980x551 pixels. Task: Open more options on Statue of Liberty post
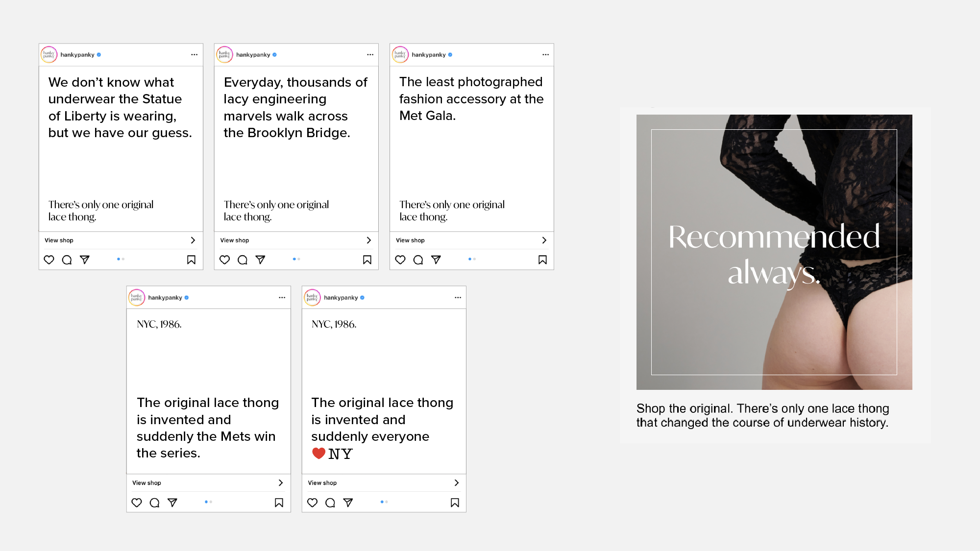click(195, 55)
